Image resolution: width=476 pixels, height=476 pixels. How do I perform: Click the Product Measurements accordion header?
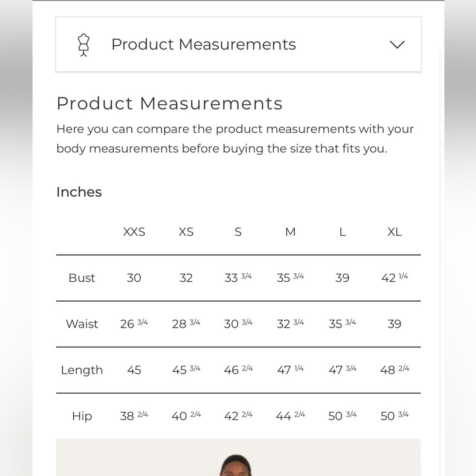click(x=238, y=45)
